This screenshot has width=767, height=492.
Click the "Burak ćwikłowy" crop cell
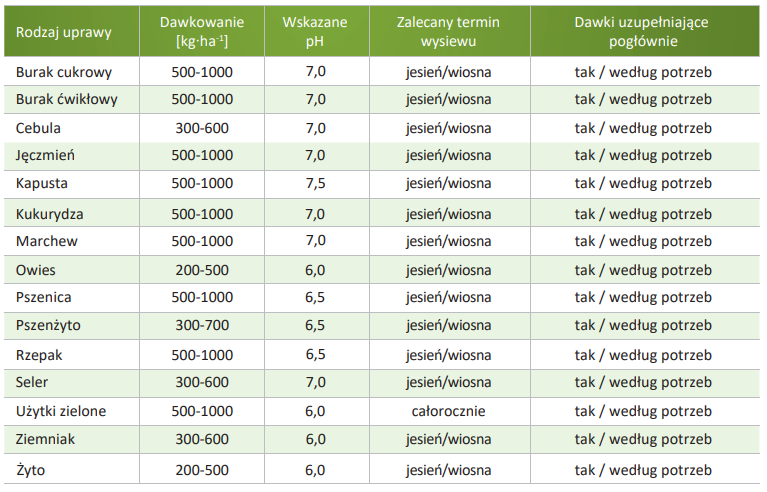click(67, 99)
